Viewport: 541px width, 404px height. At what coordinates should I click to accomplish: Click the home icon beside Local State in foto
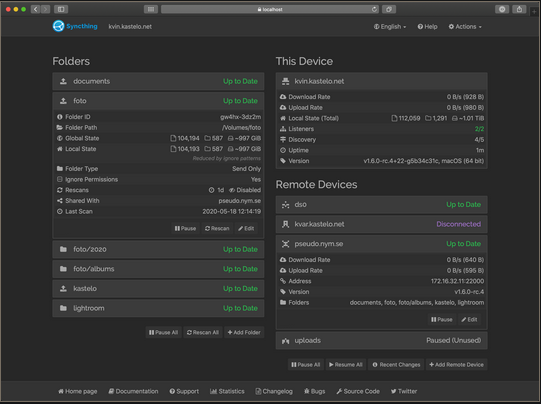click(x=60, y=149)
